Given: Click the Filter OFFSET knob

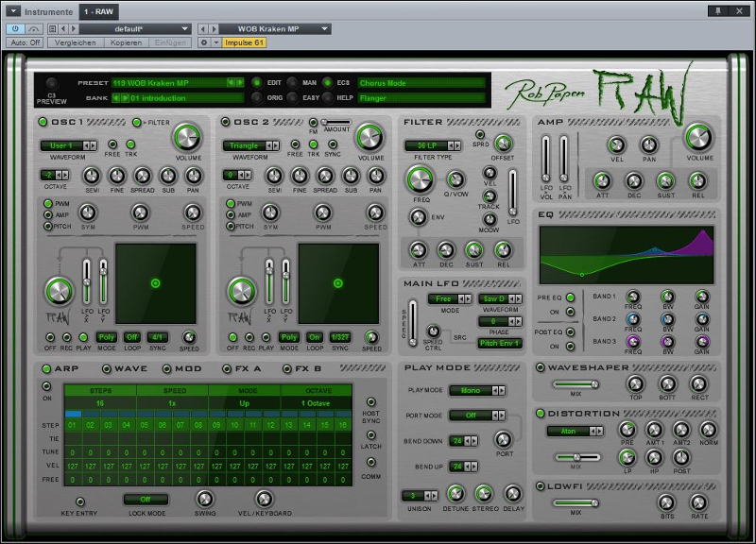Looking at the screenshot, I should point(503,144).
